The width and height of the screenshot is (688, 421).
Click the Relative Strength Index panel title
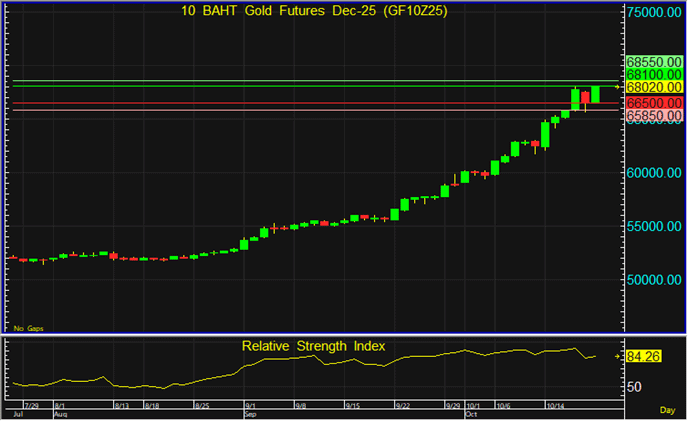click(x=313, y=346)
